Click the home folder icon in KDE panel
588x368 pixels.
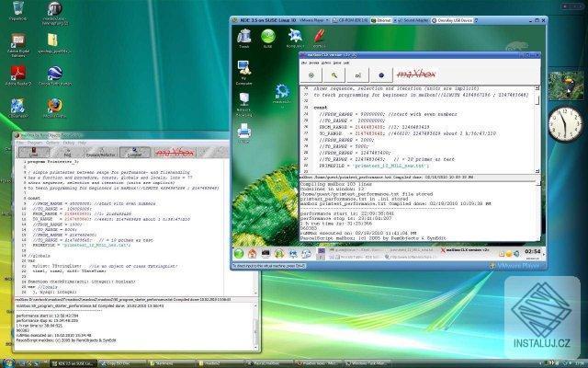[252, 254]
